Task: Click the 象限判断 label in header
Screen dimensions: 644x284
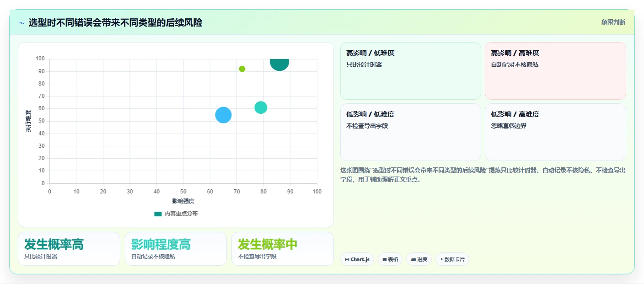Action: (x=613, y=22)
